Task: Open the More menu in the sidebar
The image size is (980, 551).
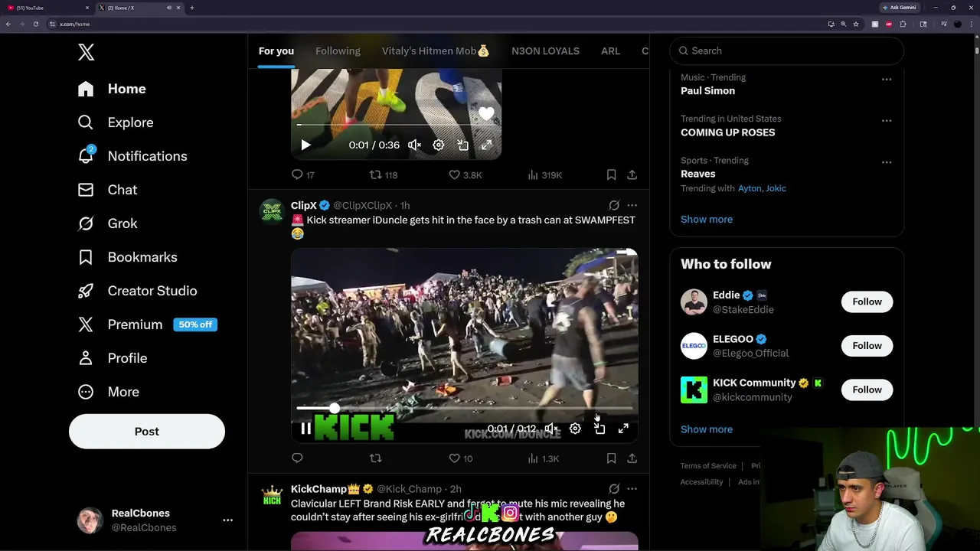Action: 108,392
